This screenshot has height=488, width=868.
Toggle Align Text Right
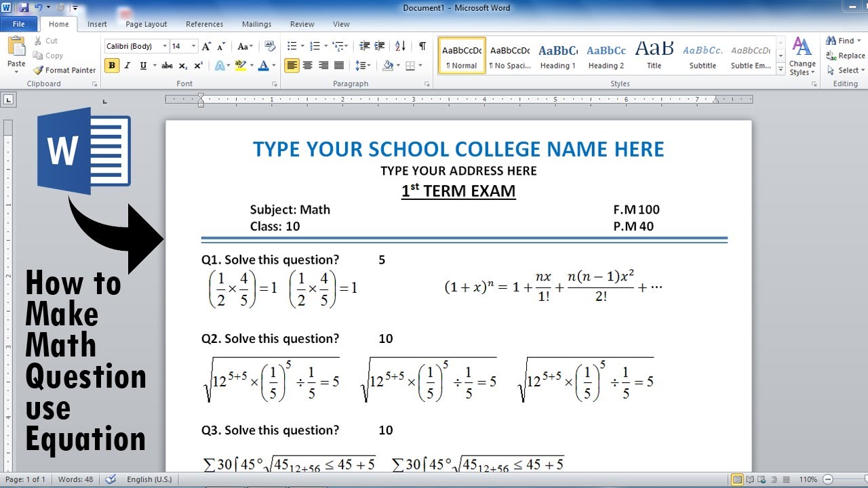coord(323,66)
